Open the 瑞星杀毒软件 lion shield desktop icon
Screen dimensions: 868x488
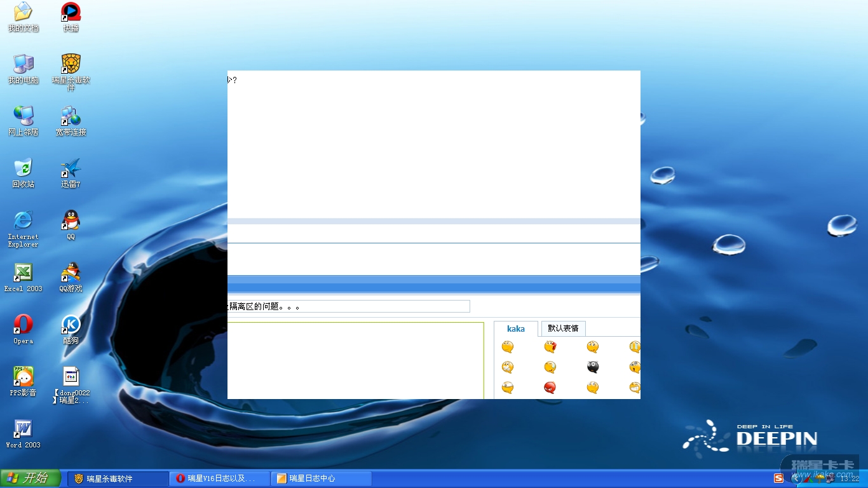tap(71, 64)
